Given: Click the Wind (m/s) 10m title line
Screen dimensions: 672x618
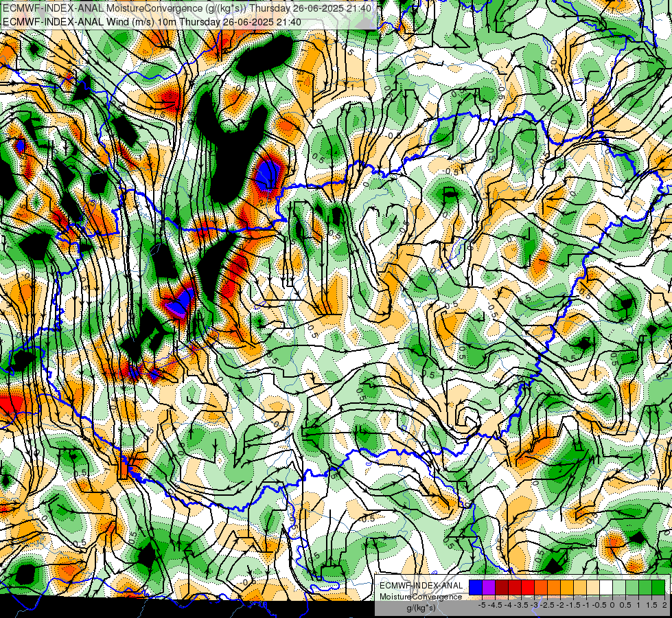Looking at the screenshot, I should (152, 21).
